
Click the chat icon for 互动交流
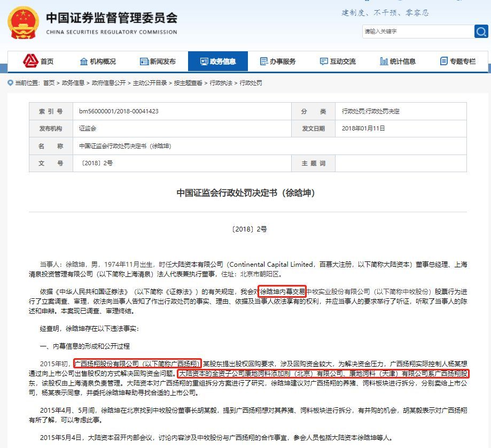(x=324, y=61)
